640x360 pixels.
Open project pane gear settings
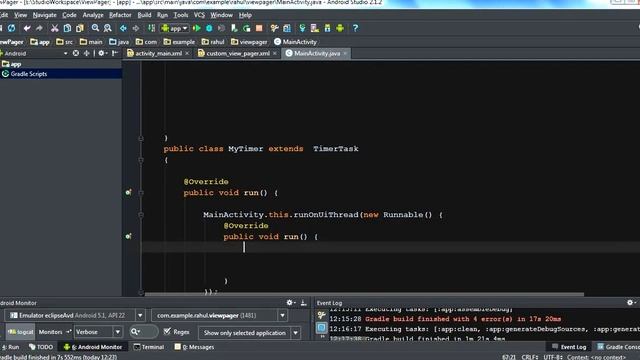tap(102, 53)
